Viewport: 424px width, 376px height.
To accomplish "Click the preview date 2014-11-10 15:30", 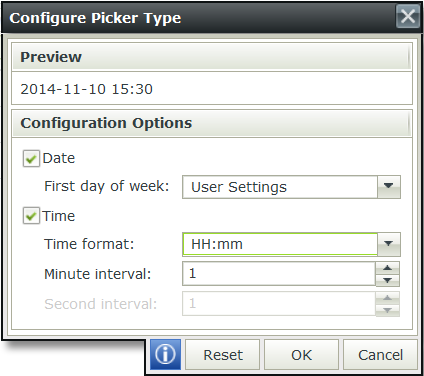I will tap(87, 89).
